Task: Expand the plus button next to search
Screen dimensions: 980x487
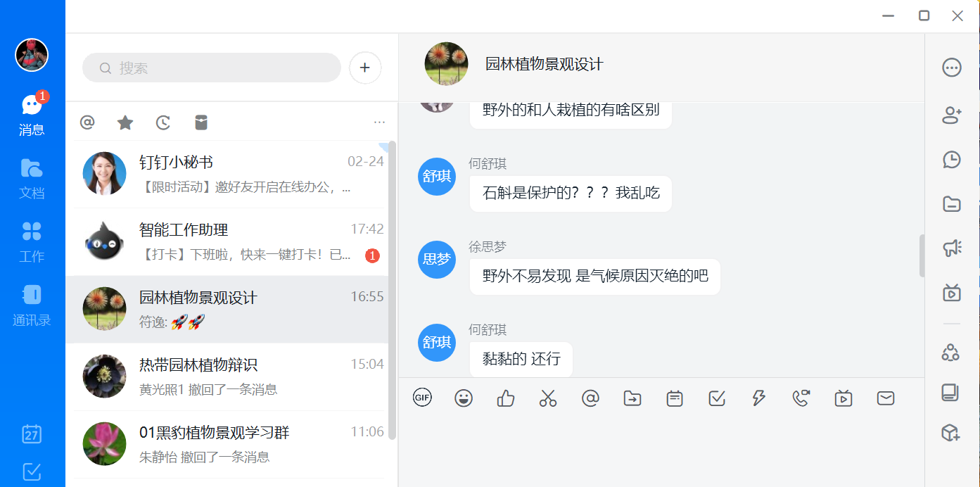Action: 365,68
